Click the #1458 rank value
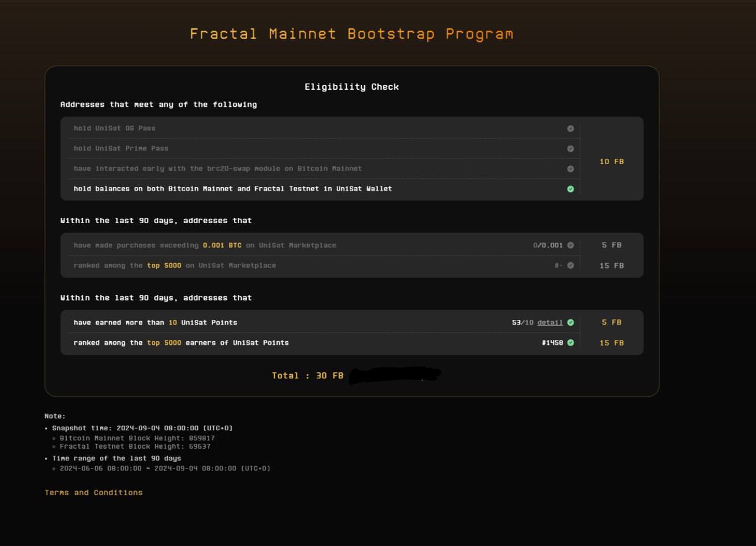The height and width of the screenshot is (546, 756). tap(552, 343)
